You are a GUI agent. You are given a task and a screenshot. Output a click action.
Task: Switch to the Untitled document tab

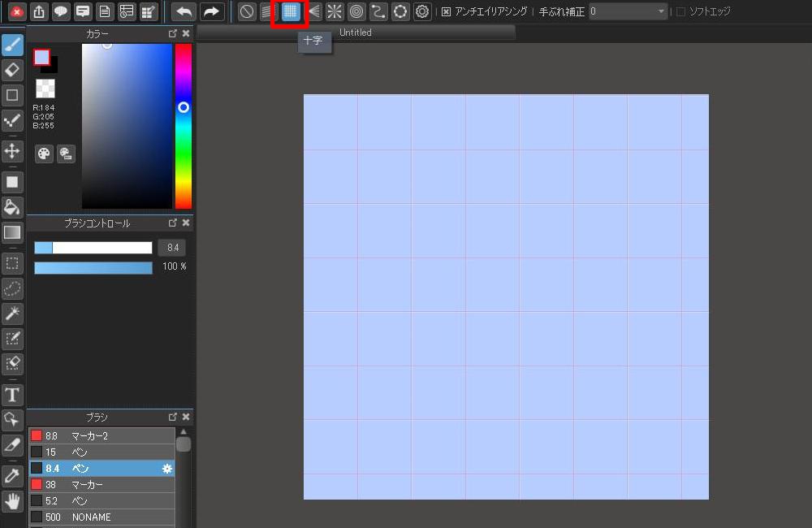pos(356,32)
